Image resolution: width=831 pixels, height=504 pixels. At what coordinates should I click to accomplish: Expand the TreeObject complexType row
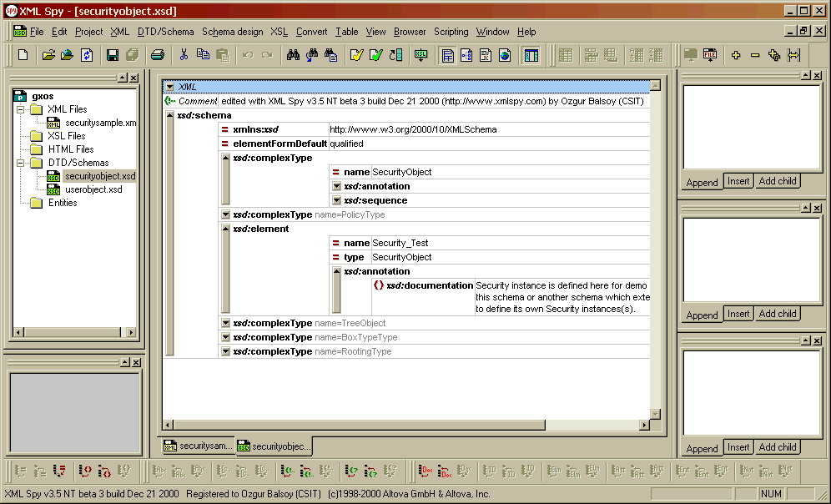click(225, 323)
